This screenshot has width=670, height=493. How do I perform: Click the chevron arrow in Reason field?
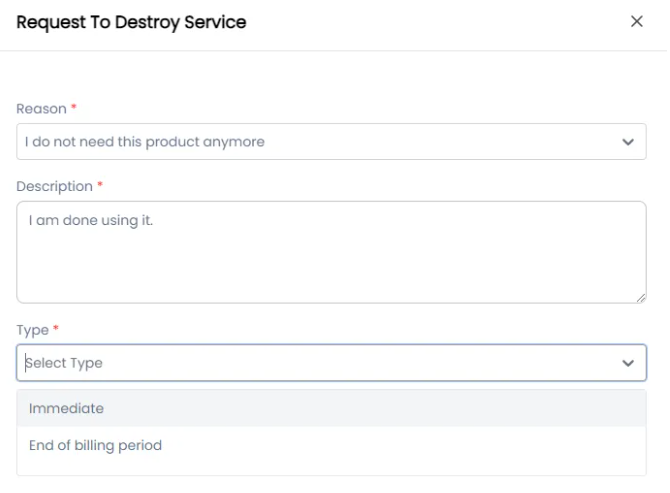pos(628,142)
